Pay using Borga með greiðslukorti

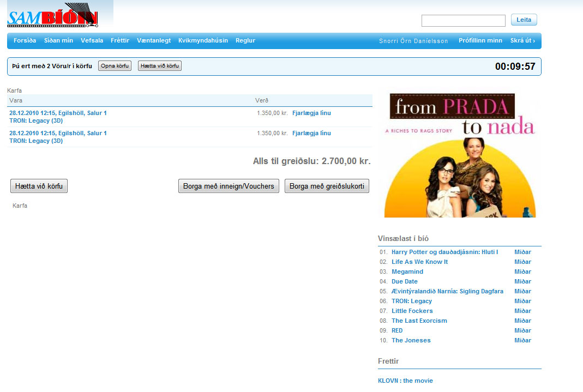coord(327,186)
